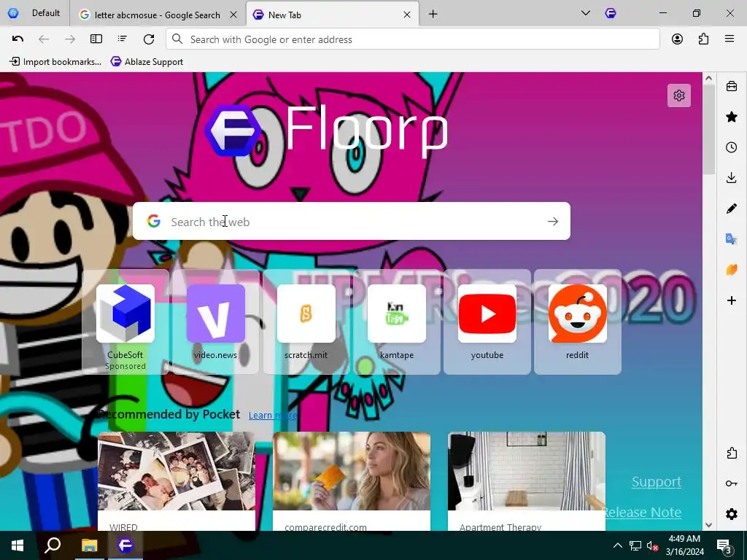Open Ablaze Support bookmark
The width and height of the screenshot is (747, 560).
pyautogui.click(x=147, y=62)
